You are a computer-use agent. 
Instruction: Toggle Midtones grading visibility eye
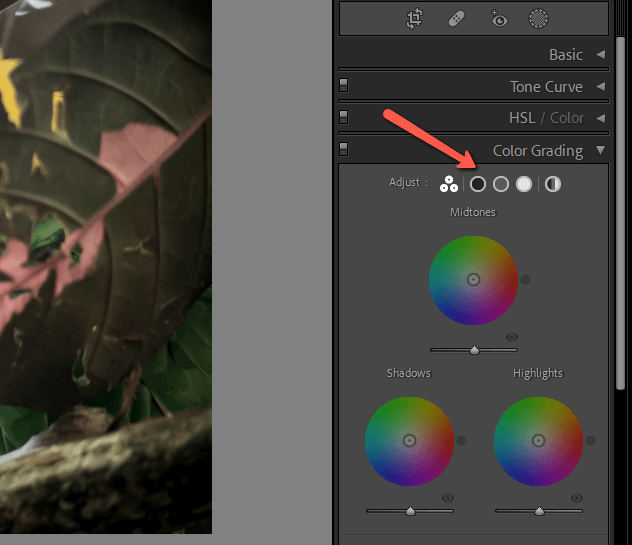pos(512,337)
